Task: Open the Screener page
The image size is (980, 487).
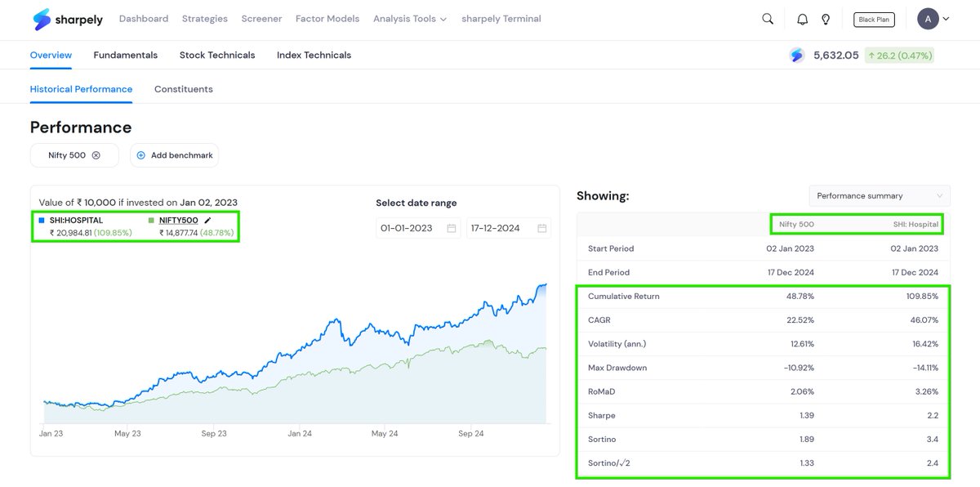Action: coord(261,19)
